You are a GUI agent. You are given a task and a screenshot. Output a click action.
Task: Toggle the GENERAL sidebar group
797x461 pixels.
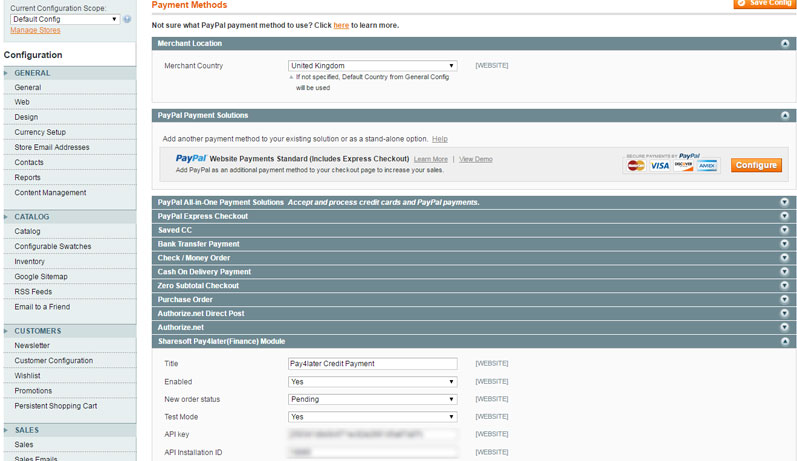[70, 73]
